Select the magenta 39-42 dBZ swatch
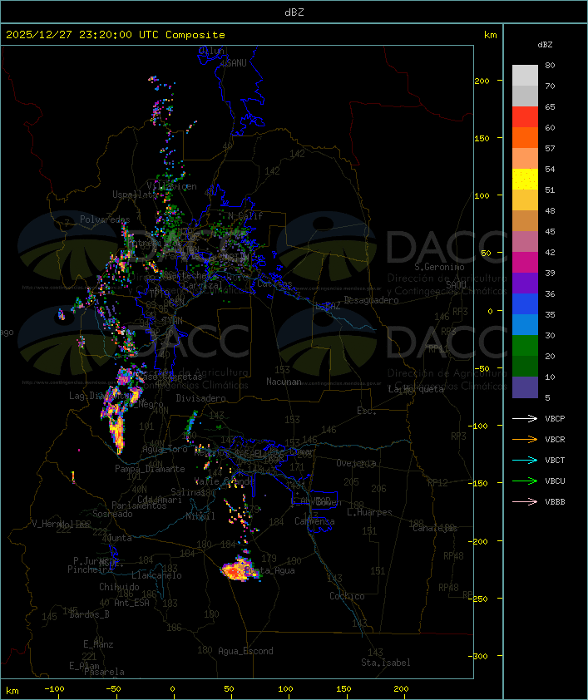 click(525, 263)
